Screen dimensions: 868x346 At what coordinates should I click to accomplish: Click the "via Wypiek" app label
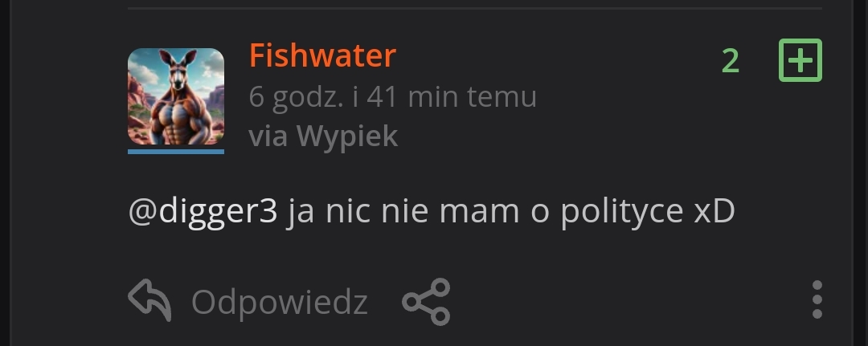tap(323, 136)
